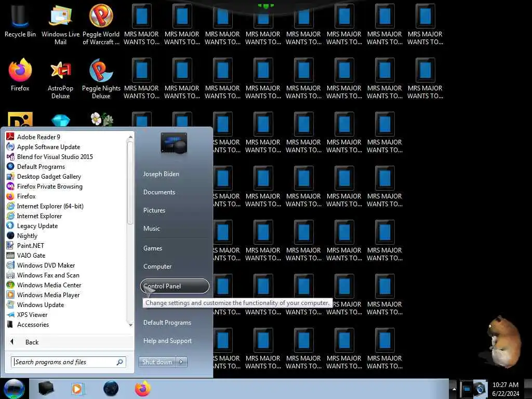
Task: Open Control Panel from the Start menu
Action: (175, 286)
